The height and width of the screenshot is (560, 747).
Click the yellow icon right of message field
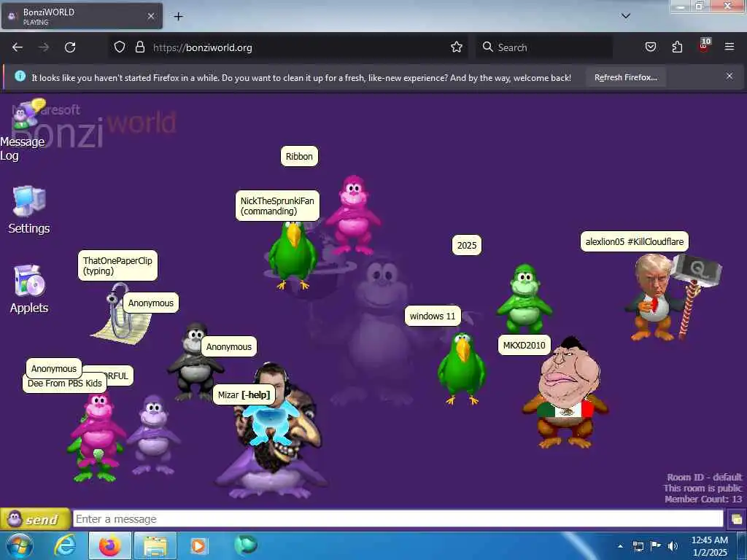point(736,519)
